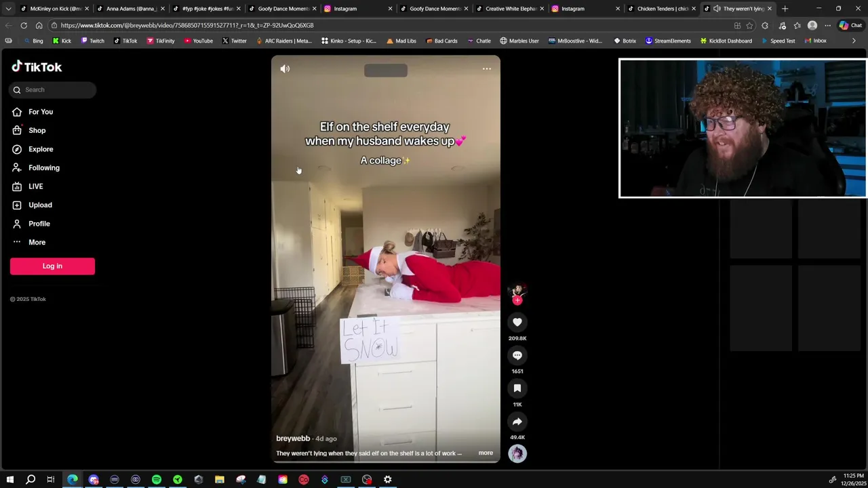Image resolution: width=868 pixels, height=488 pixels.
Task: Switch to the Creative White Elephant tab
Action: click(x=510, y=9)
